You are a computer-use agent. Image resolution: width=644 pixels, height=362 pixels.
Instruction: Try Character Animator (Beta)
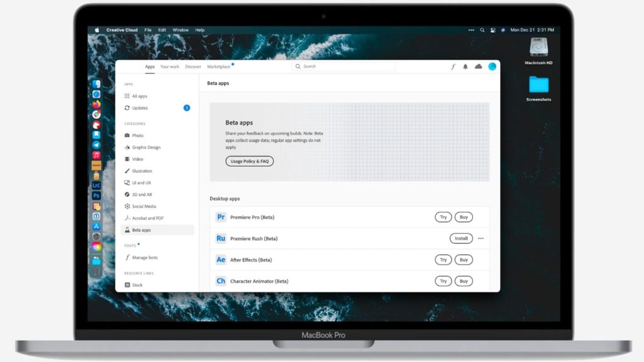coord(443,281)
